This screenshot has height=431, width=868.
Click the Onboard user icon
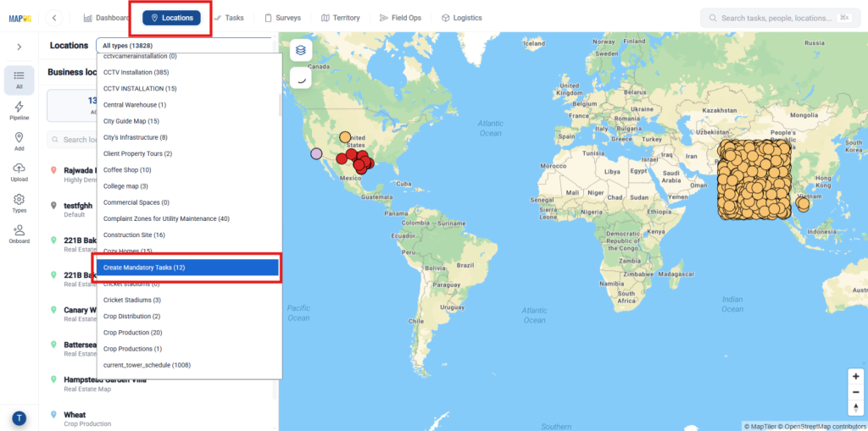tap(19, 235)
